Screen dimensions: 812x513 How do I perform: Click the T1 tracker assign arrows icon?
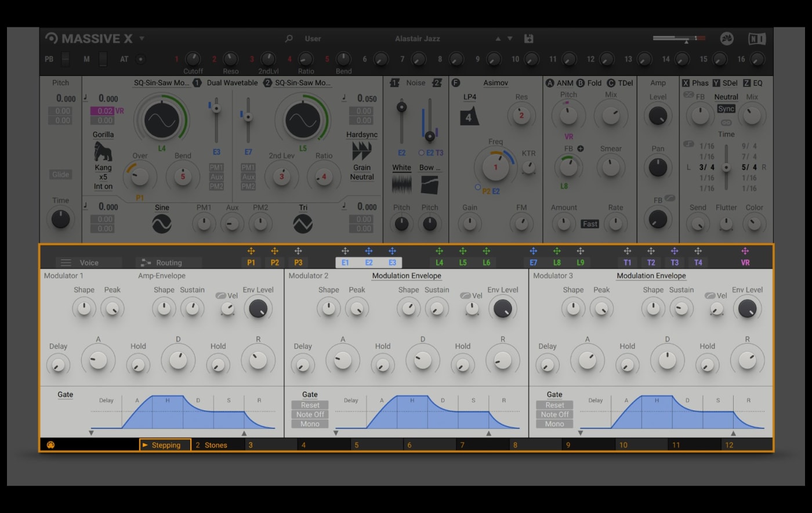pos(627,251)
